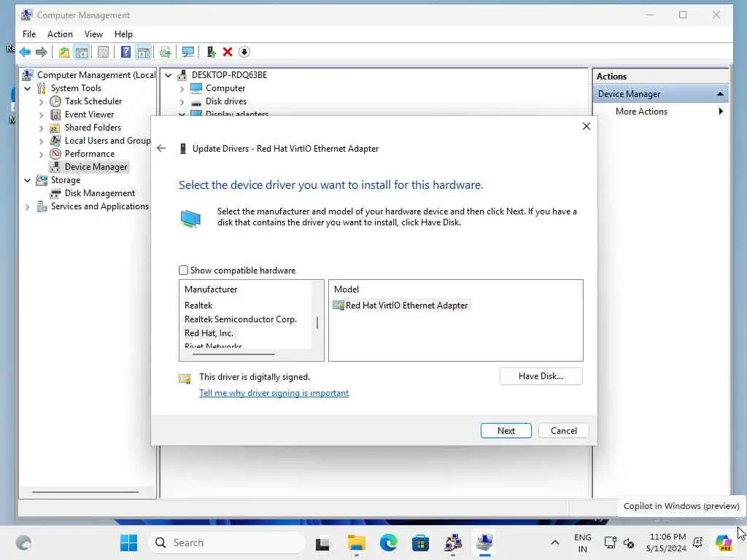This screenshot has height=560, width=747.
Task: Select Realtek Semiconductor Corp. manufacturer
Action: tap(241, 319)
